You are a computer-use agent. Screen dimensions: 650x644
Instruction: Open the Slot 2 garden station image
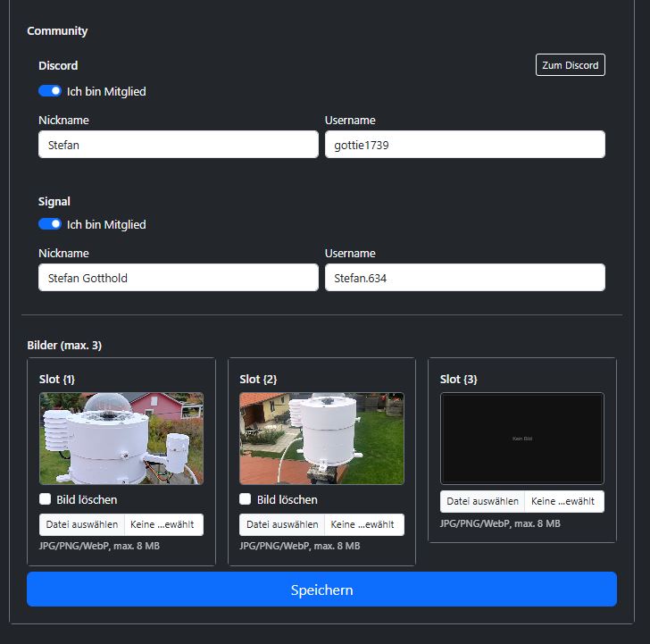tap(321, 439)
